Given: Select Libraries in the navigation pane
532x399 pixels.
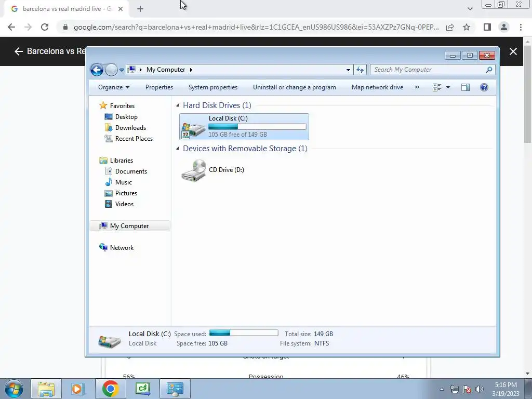Looking at the screenshot, I should click(122, 161).
